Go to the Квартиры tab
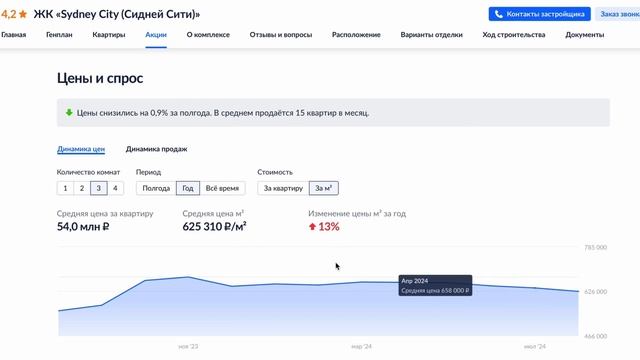640x360 pixels. [x=109, y=35]
